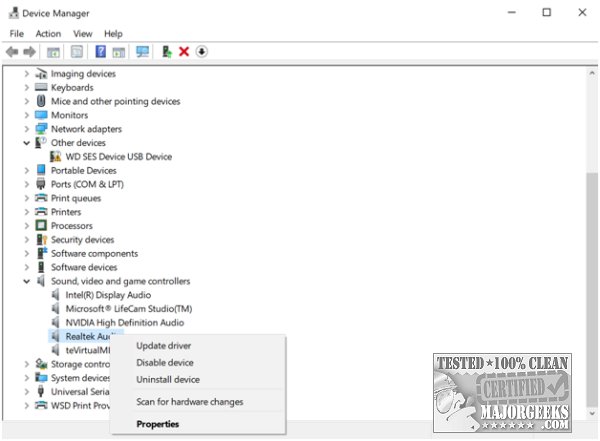This screenshot has width=600, height=441.
Task: Click the vertical scrollbar up arrow
Action: (592, 73)
